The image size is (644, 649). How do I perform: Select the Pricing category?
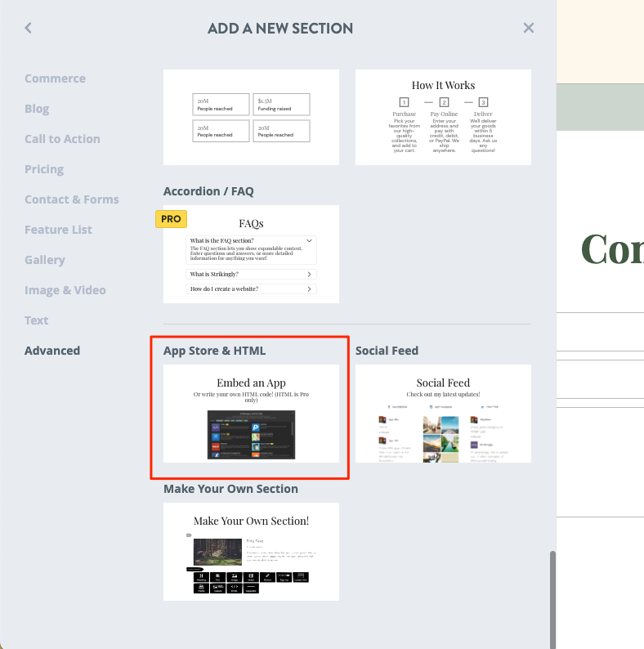[x=44, y=169]
